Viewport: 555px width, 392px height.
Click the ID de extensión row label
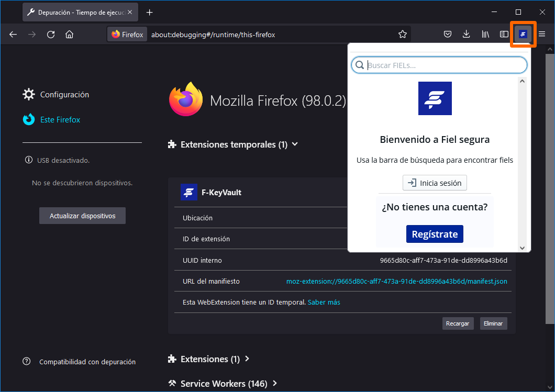(206, 239)
